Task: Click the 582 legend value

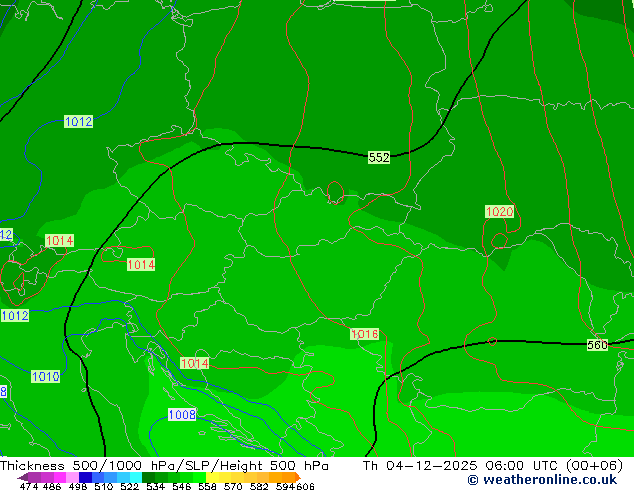Action: click(x=259, y=486)
